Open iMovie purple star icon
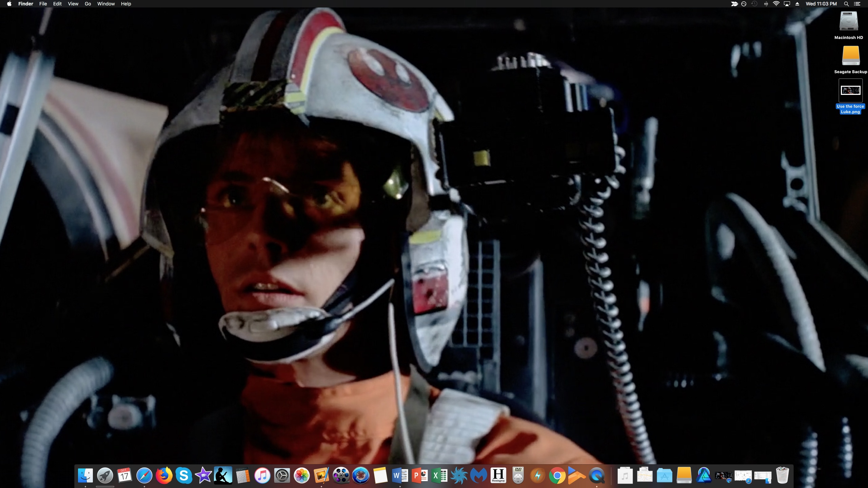868x488 pixels. [203, 475]
